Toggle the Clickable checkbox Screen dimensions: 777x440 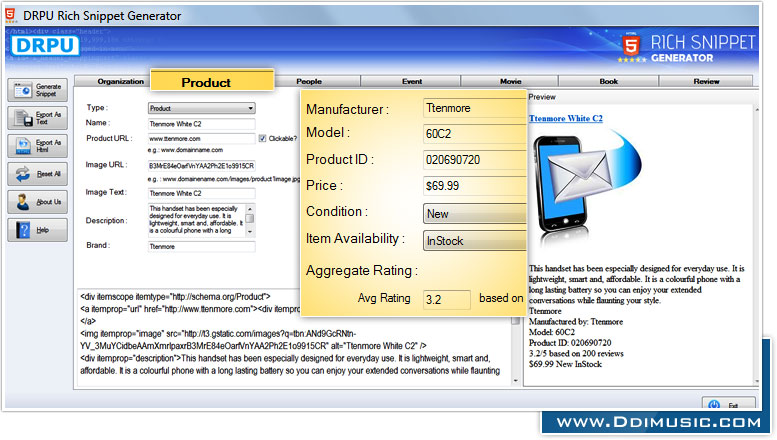coord(262,138)
